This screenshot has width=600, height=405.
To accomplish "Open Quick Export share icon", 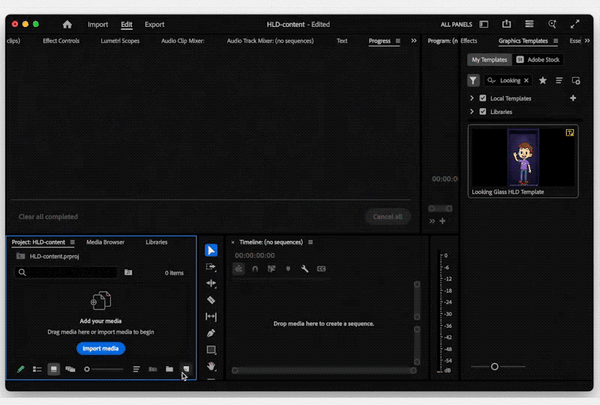I will point(506,24).
